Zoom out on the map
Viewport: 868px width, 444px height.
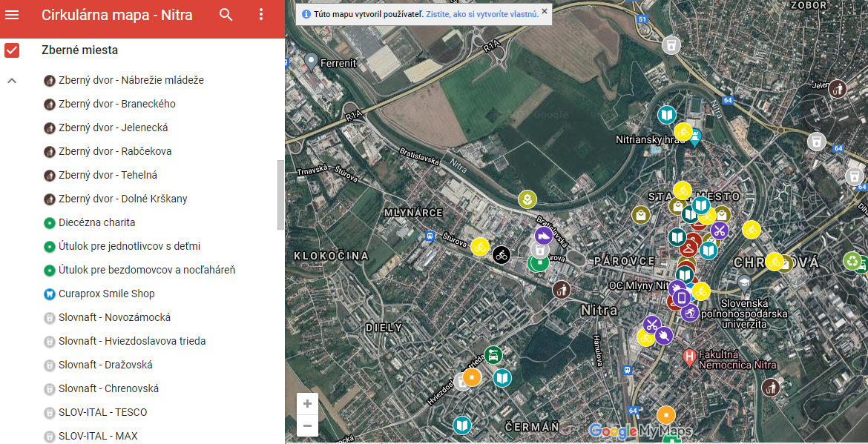click(307, 425)
